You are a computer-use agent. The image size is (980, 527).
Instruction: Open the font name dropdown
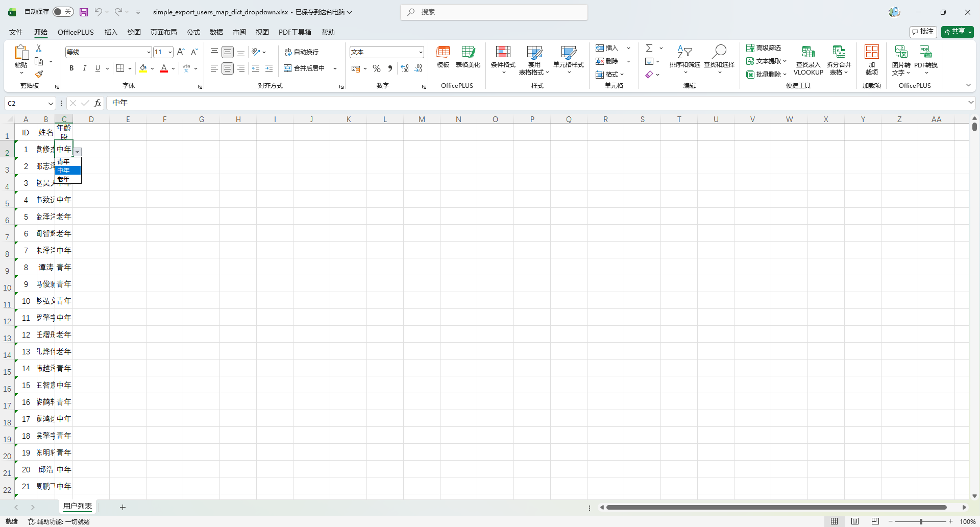point(149,52)
